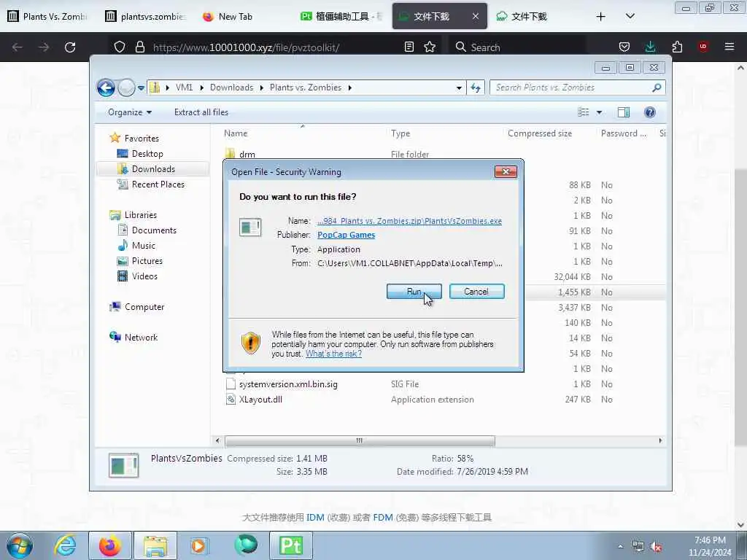Select XLayout.dll file
Screen dimensions: 747x560
click(260, 400)
